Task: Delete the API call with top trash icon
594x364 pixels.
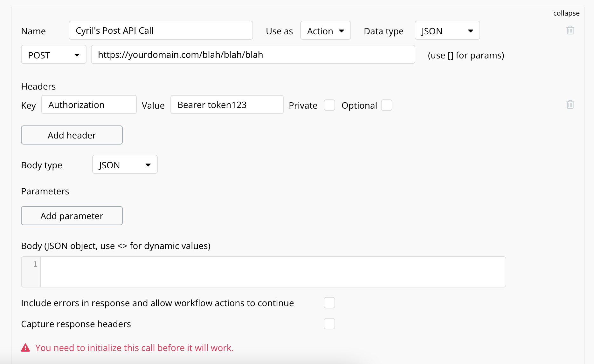Action: tap(570, 30)
